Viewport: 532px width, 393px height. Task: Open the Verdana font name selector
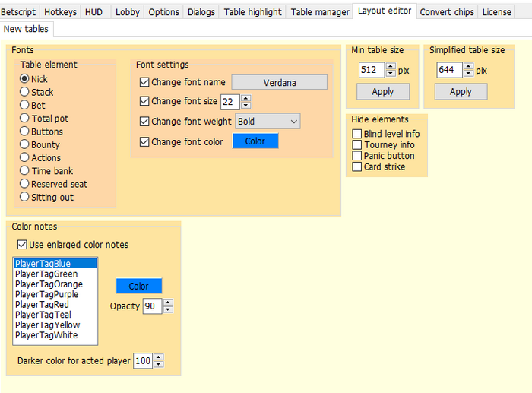[279, 82]
